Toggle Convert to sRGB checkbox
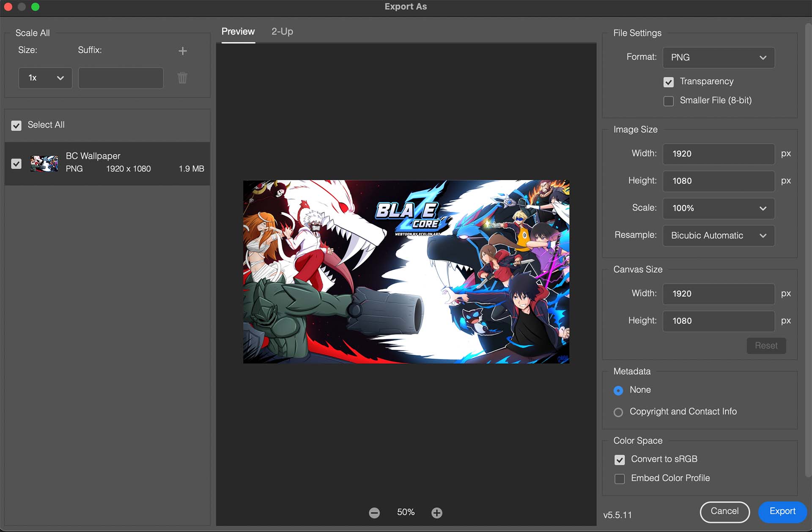This screenshot has height=532, width=812. [x=620, y=460]
